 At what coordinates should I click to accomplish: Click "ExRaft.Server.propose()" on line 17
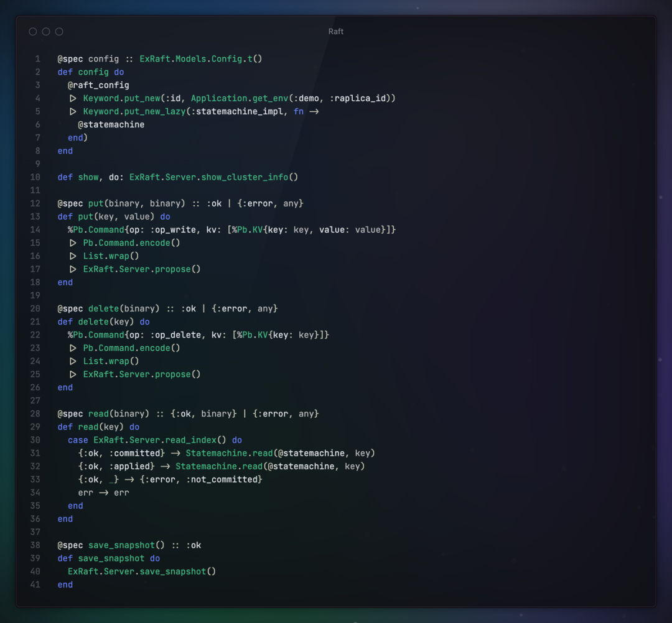pos(142,269)
